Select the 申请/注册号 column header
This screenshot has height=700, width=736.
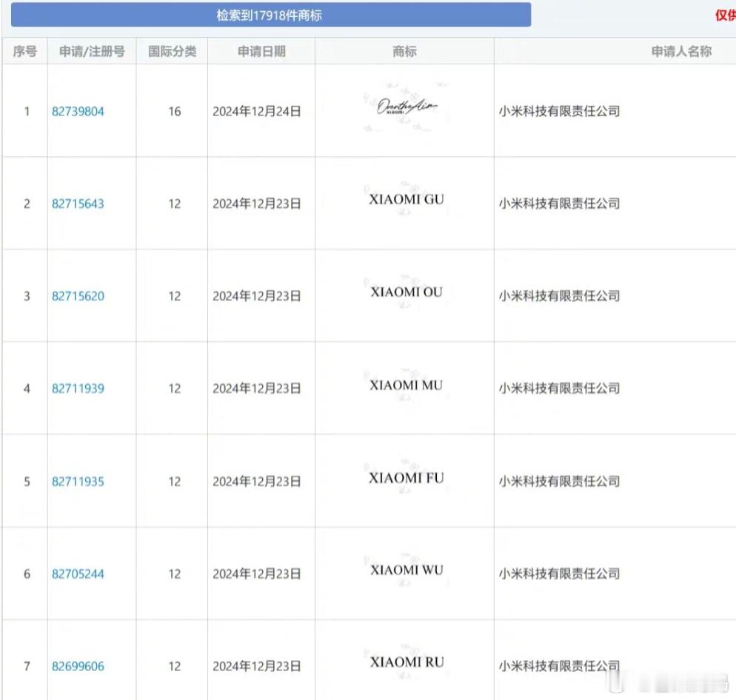90,51
